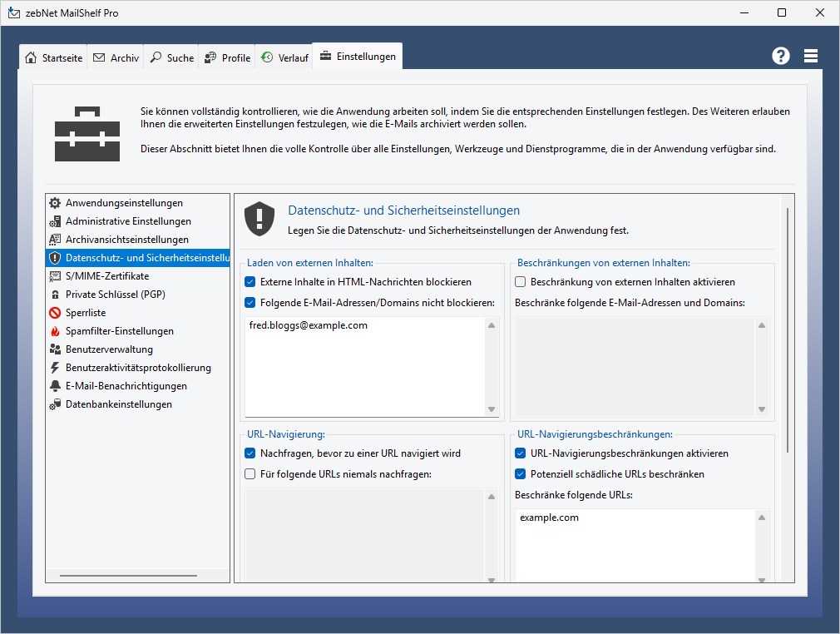Open the Verlauf tab
Image resolution: width=840 pixels, height=634 pixels.
click(x=284, y=58)
